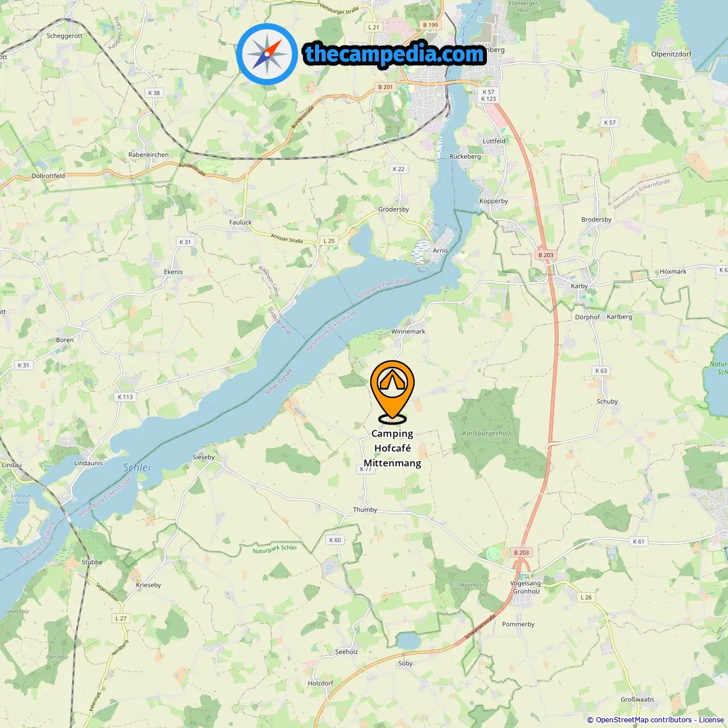Click the Arnis town label
Screen dimensions: 728x728
pos(440,250)
